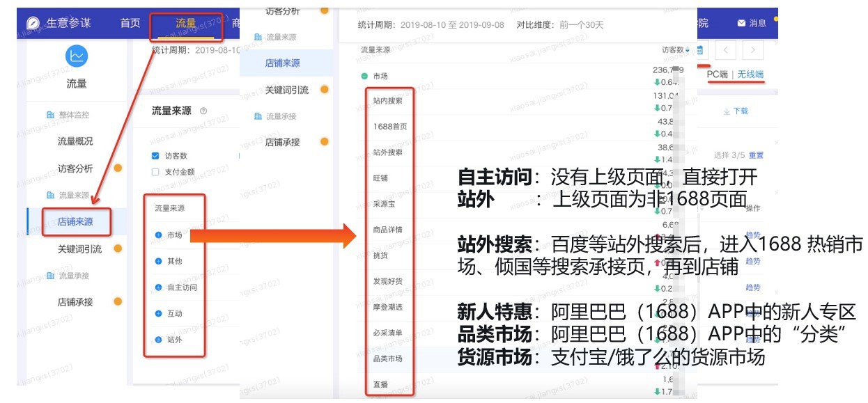Screen dimensions: 868x403
Task: Click orange badge next to 访客分析 under 流量概况
Action: [x=118, y=168]
